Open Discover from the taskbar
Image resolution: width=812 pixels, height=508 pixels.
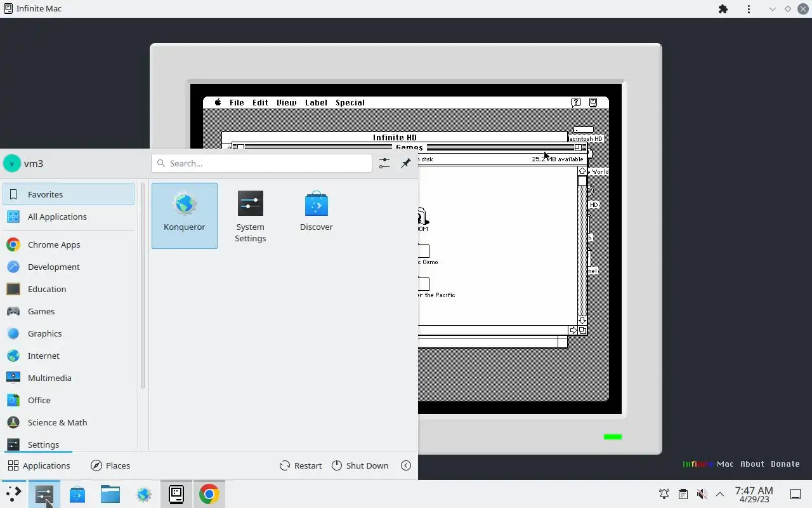[x=77, y=494]
